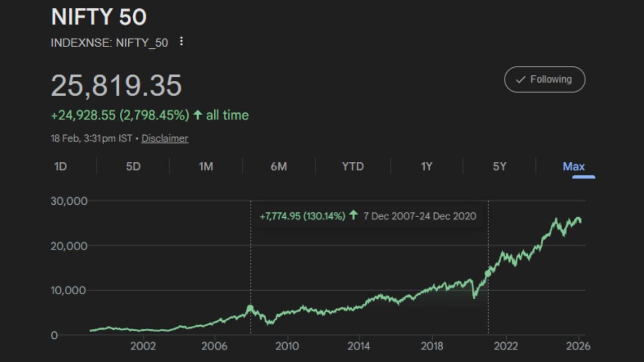Screen dimensions: 644x362
Task: Switch to the 5Y range tab
Action: click(x=500, y=166)
